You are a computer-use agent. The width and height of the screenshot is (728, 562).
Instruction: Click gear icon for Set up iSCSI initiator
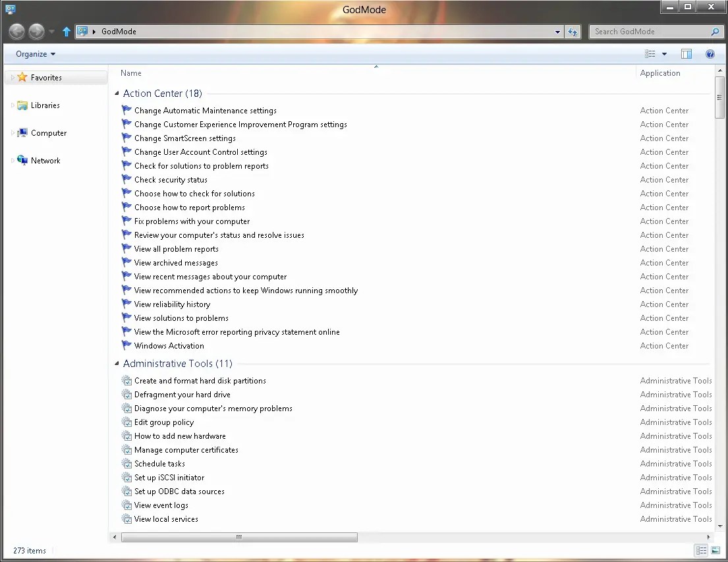pos(126,478)
